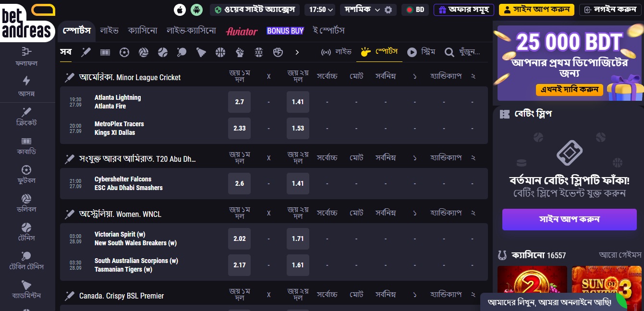Open টেবিল টেনিস in the left sidebar
The width and height of the screenshot is (644, 311).
27,261
